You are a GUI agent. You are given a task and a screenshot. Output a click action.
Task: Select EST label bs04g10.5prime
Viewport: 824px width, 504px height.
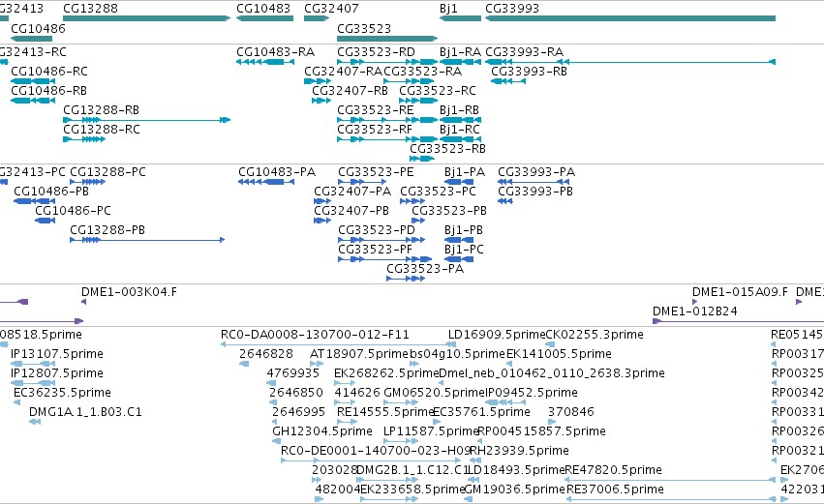457,354
